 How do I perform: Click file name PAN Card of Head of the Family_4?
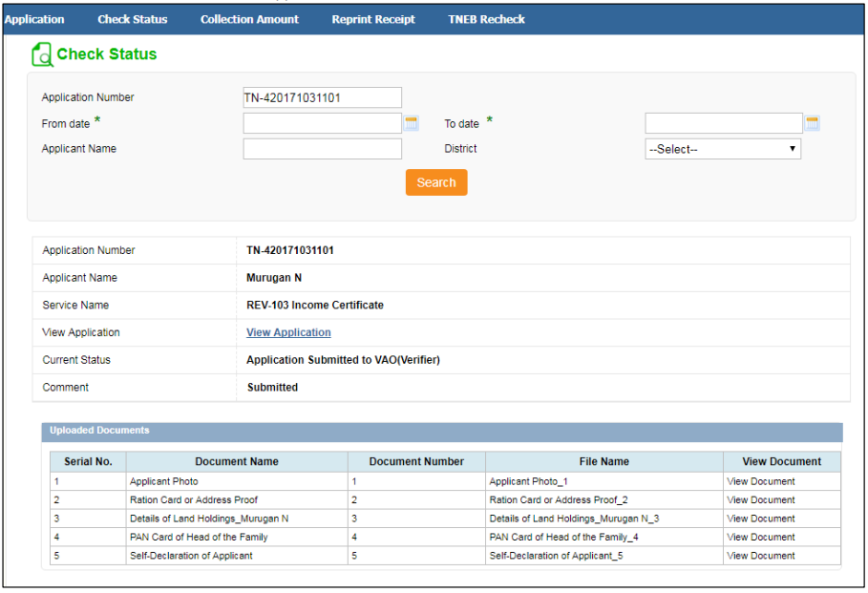pos(563,537)
